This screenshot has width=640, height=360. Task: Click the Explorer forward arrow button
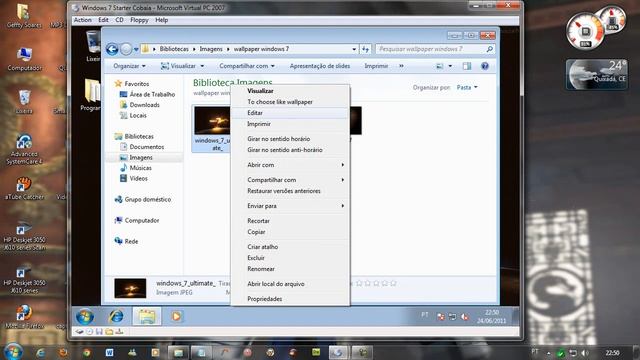click(x=126, y=49)
